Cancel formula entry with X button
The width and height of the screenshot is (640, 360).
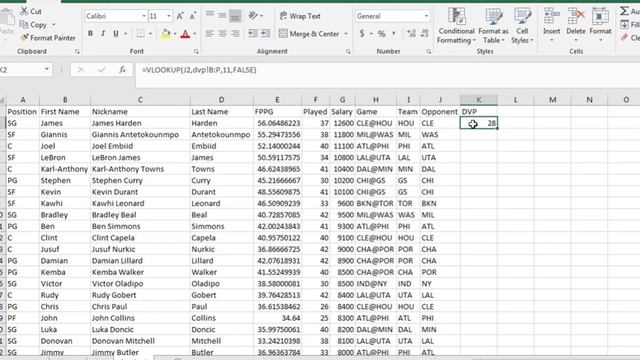pyautogui.click(x=81, y=70)
